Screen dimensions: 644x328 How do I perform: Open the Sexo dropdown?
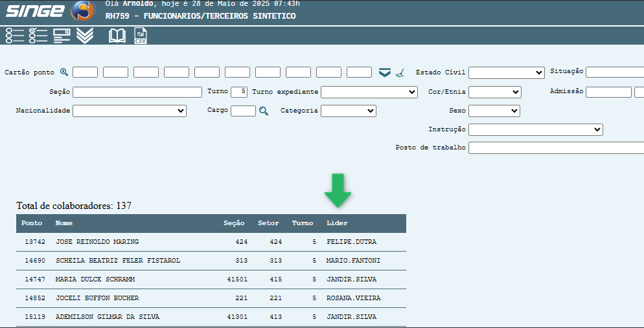coord(494,111)
